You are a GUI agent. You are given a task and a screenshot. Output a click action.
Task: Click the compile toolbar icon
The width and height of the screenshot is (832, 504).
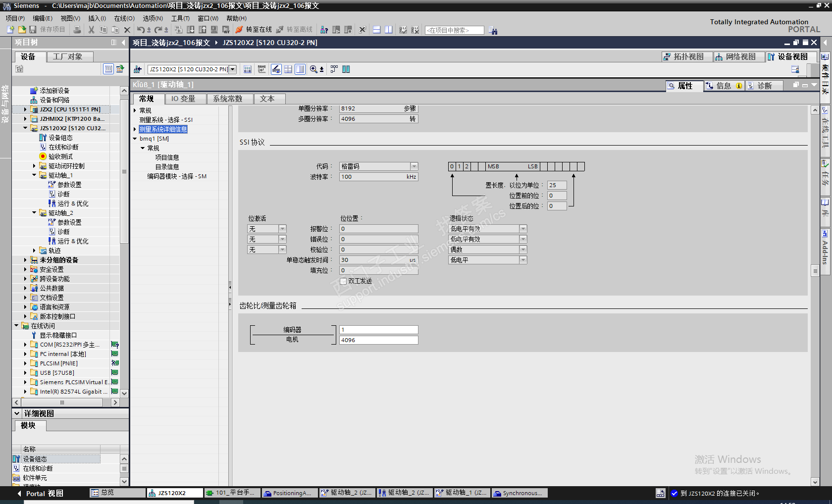[179, 30]
